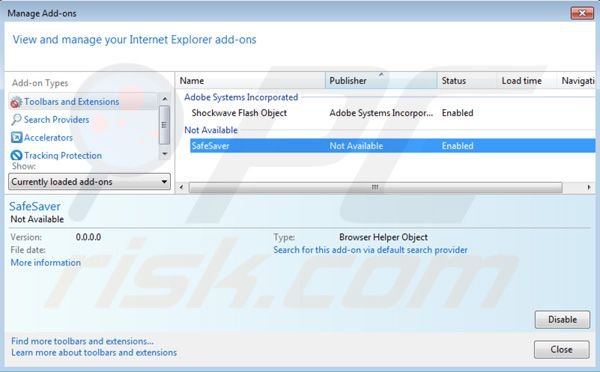Click the add-on types list up arrow
Viewport: 600px width, 372px height.
tap(165, 99)
